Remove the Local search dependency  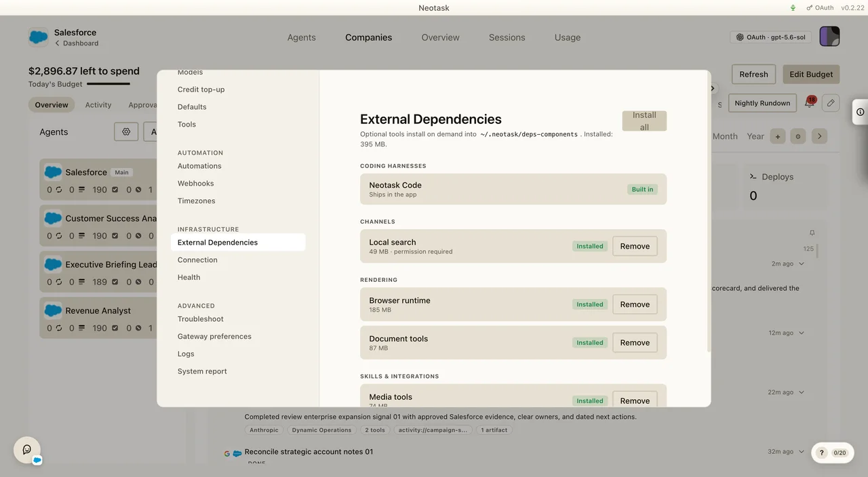(635, 246)
